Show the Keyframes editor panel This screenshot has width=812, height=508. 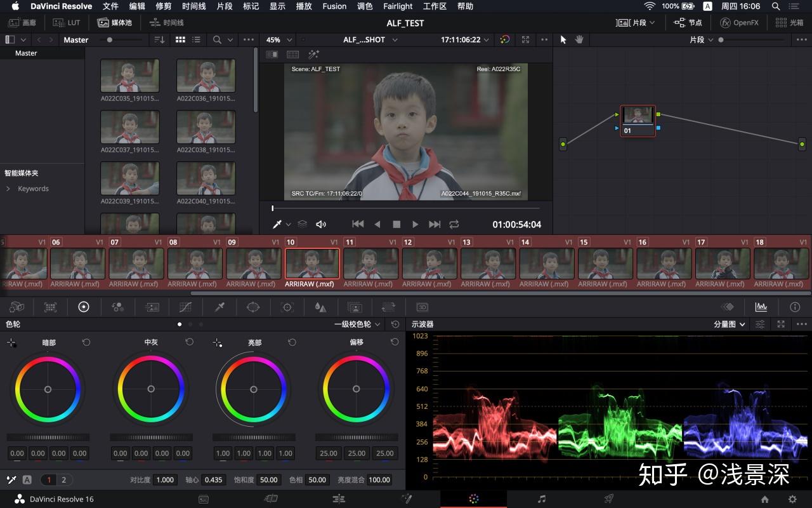(727, 307)
